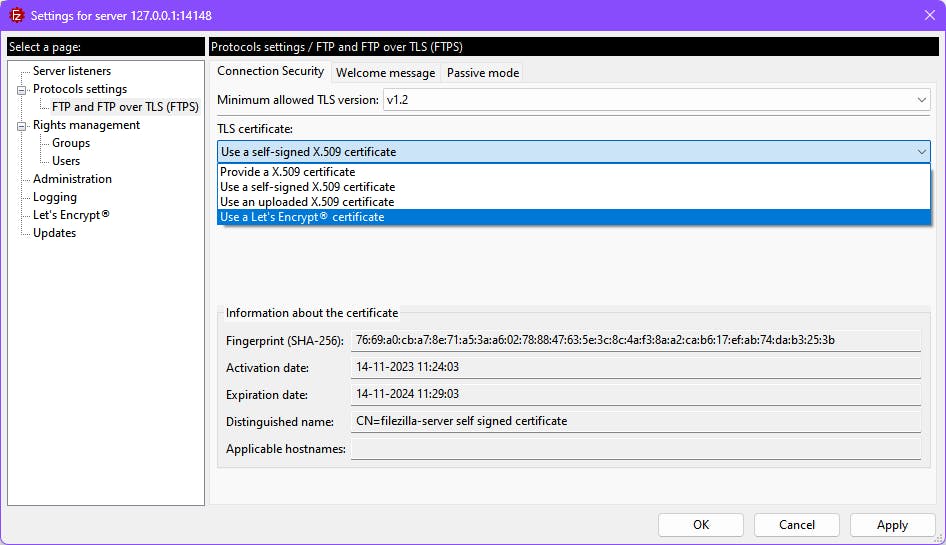Select Rights management tree item
The height and width of the screenshot is (545, 946).
point(86,125)
